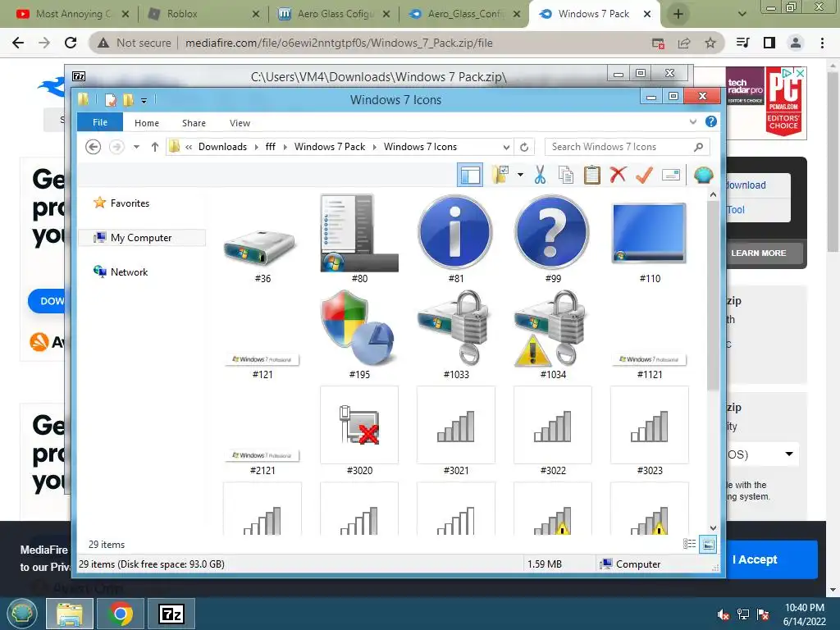Select the #3020 network disconnected icon file
840x630 pixels.
359,431
